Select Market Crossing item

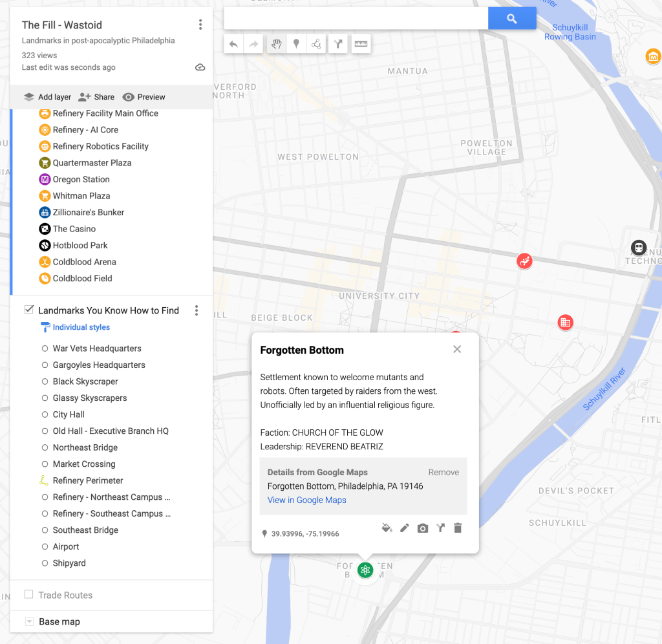(x=83, y=464)
